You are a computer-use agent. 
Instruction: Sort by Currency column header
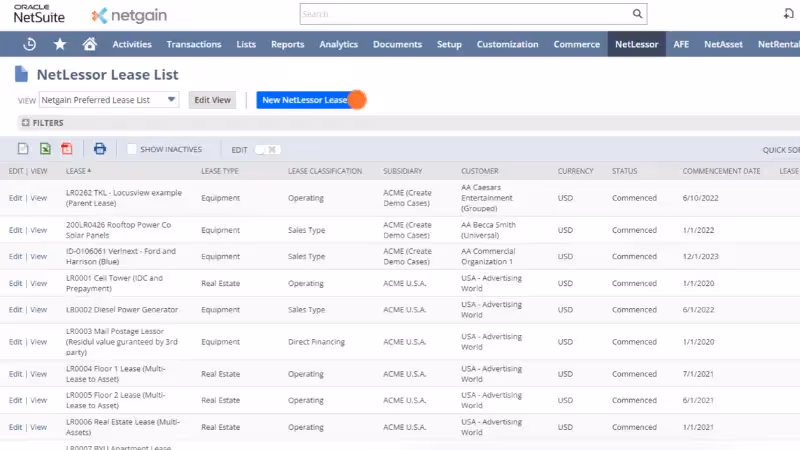click(576, 171)
